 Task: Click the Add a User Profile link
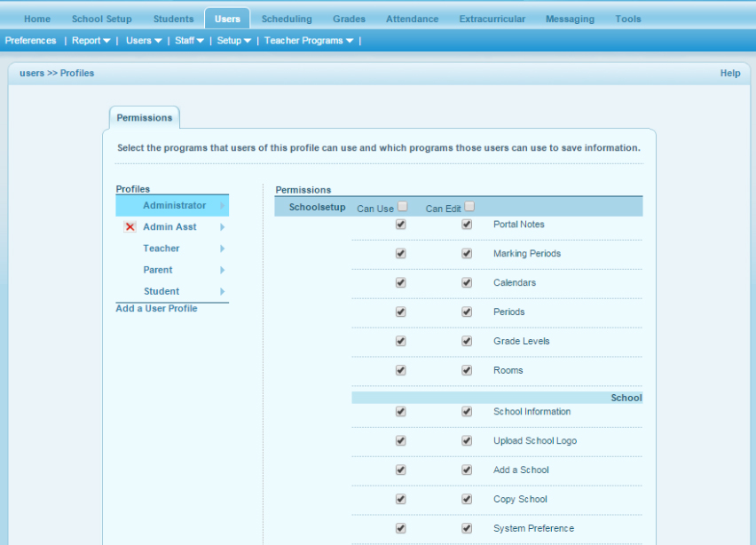click(x=156, y=309)
